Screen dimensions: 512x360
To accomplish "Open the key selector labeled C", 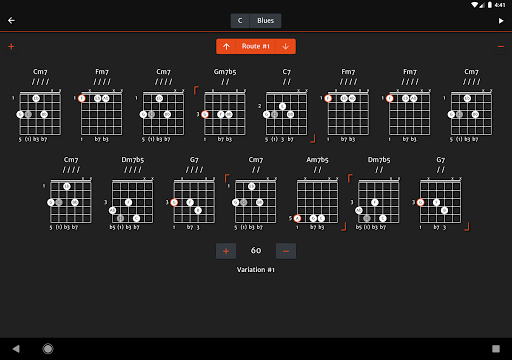I will (x=240, y=21).
